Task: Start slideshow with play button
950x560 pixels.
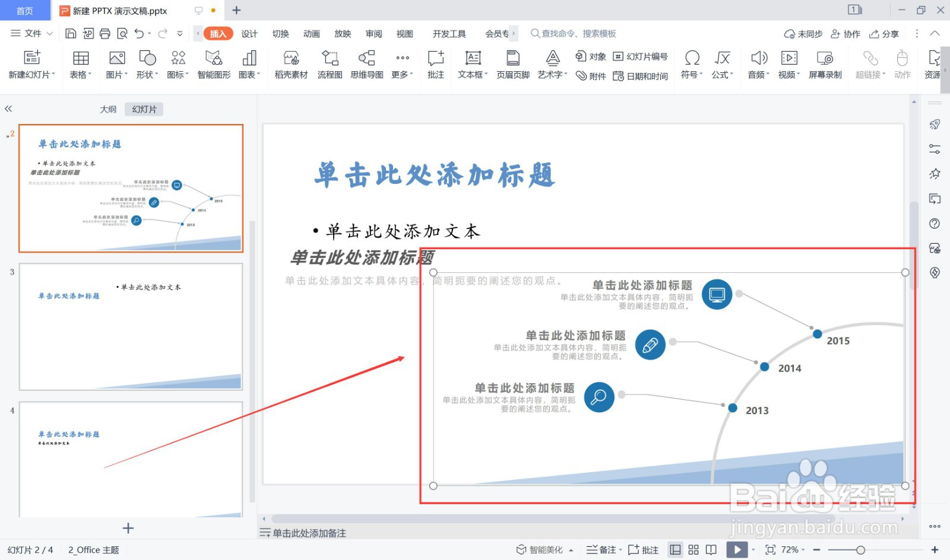Action: coord(737,549)
